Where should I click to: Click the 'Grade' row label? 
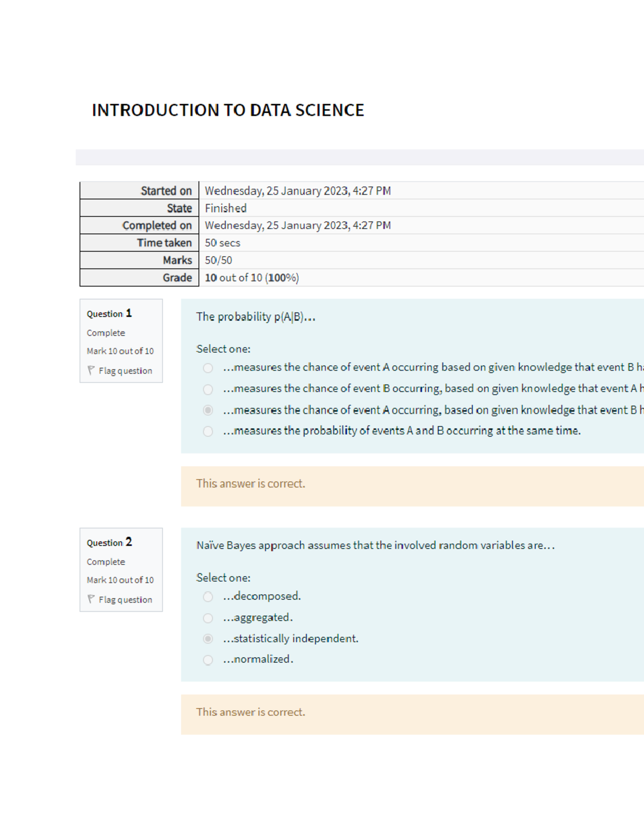pyautogui.click(x=177, y=278)
